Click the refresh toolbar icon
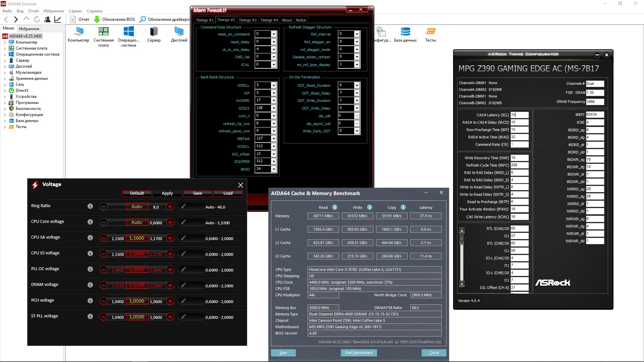The image size is (644, 362). click(x=37, y=19)
